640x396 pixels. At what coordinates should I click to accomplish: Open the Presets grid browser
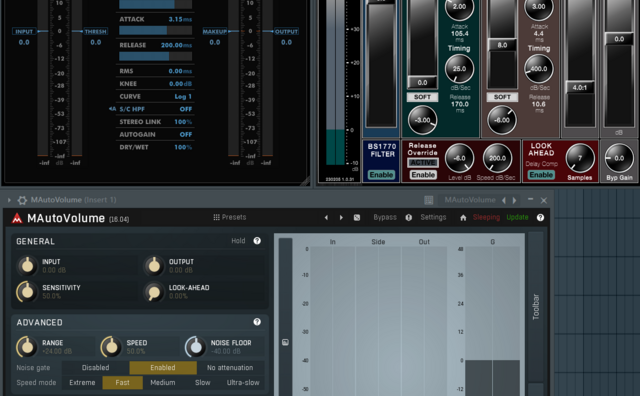[229, 217]
